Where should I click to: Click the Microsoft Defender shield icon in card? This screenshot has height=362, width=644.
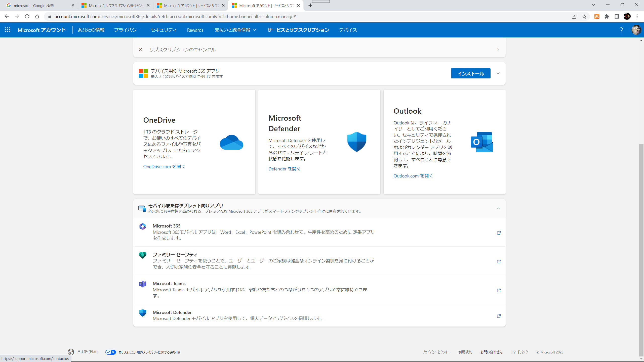point(356,142)
